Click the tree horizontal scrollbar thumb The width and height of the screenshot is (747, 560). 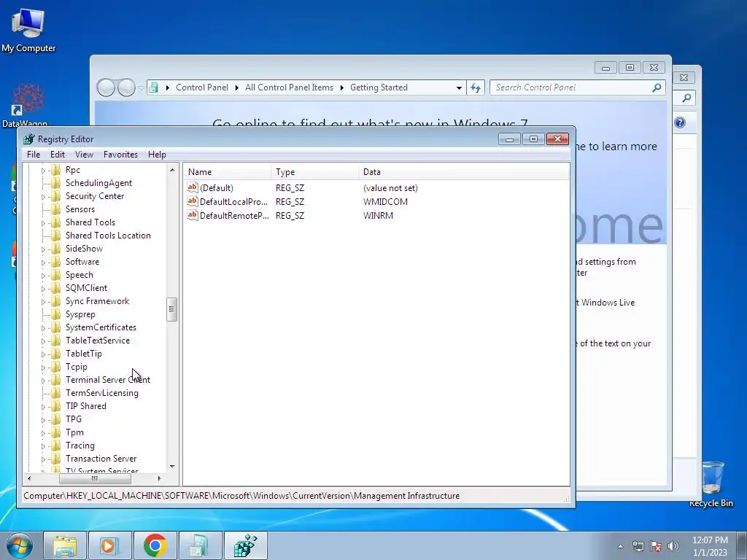(95, 478)
